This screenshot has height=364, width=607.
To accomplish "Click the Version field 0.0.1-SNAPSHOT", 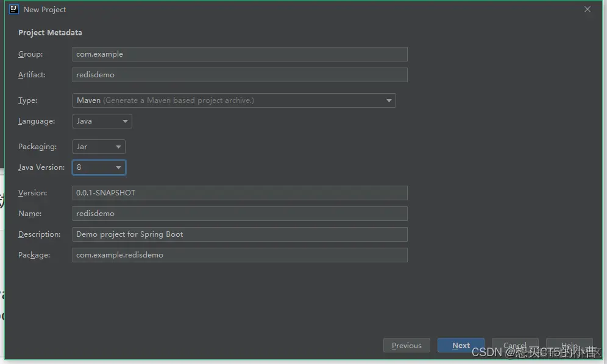I will point(240,193).
